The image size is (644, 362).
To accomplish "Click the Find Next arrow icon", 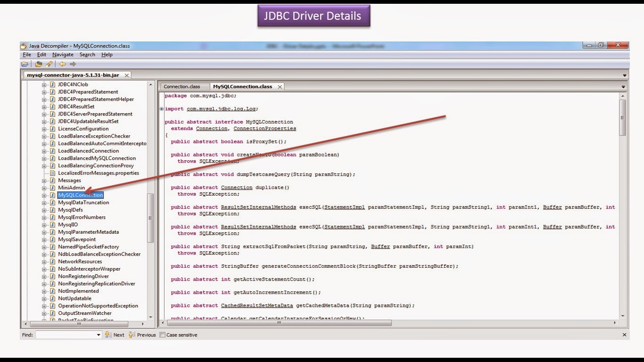I will click(x=108, y=335).
